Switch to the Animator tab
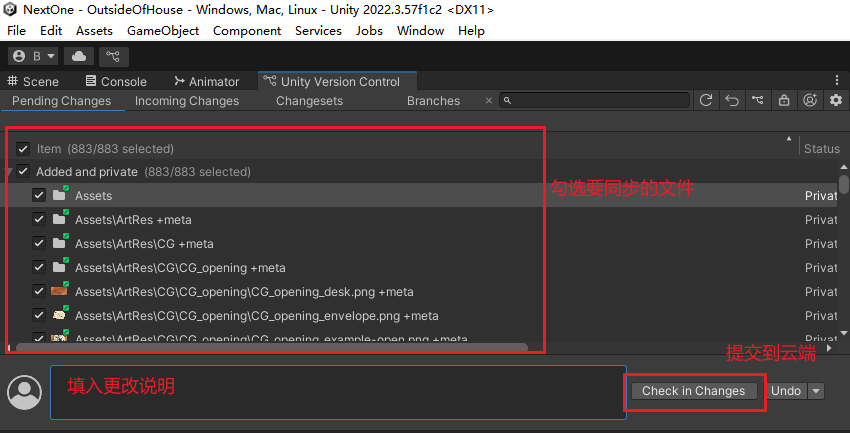 pos(207,81)
